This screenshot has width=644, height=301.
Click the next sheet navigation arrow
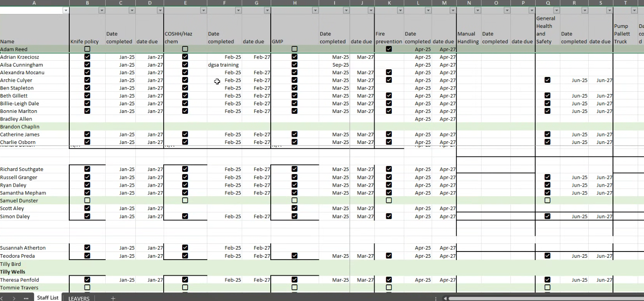coord(14,298)
